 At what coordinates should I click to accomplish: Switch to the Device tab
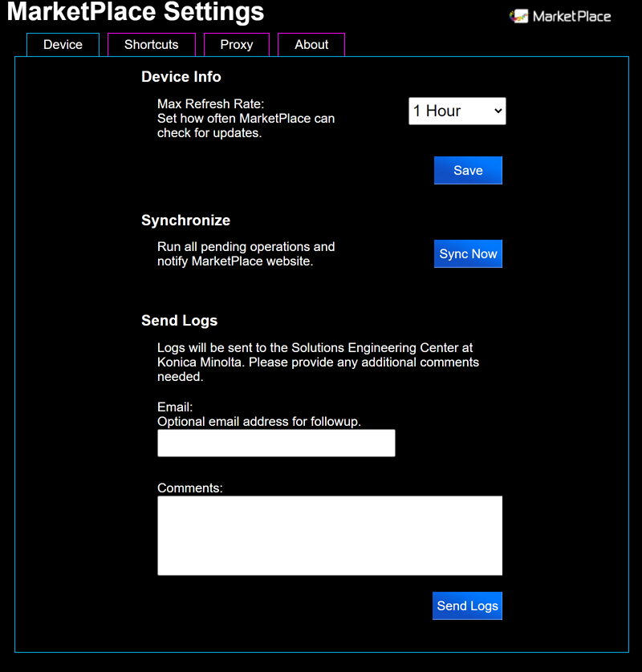(x=63, y=45)
